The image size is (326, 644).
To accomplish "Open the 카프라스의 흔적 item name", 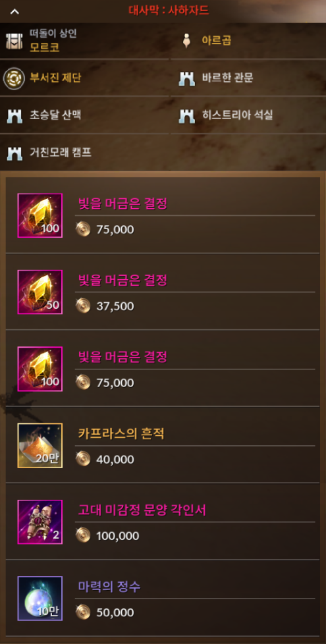I will (121, 434).
